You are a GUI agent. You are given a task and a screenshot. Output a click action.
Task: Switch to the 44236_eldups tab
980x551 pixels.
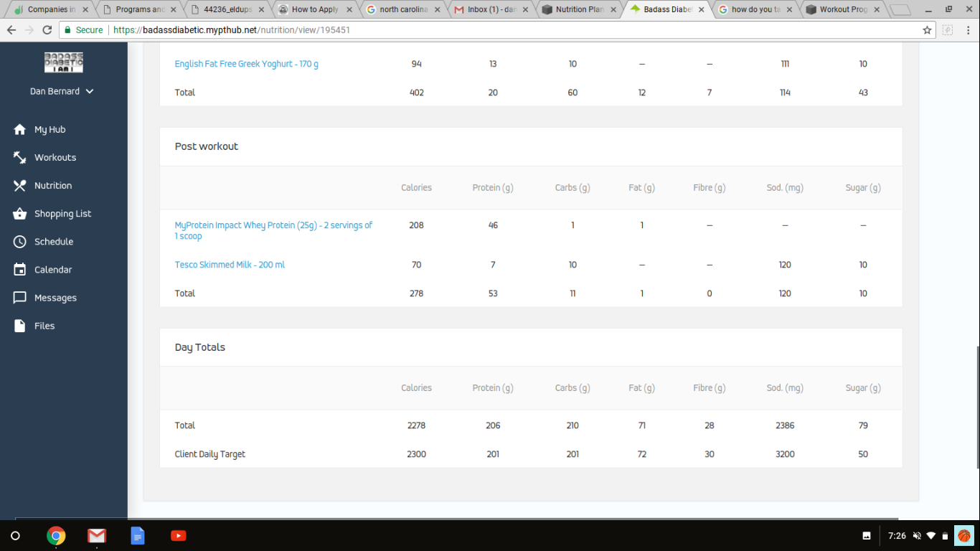[x=227, y=10]
